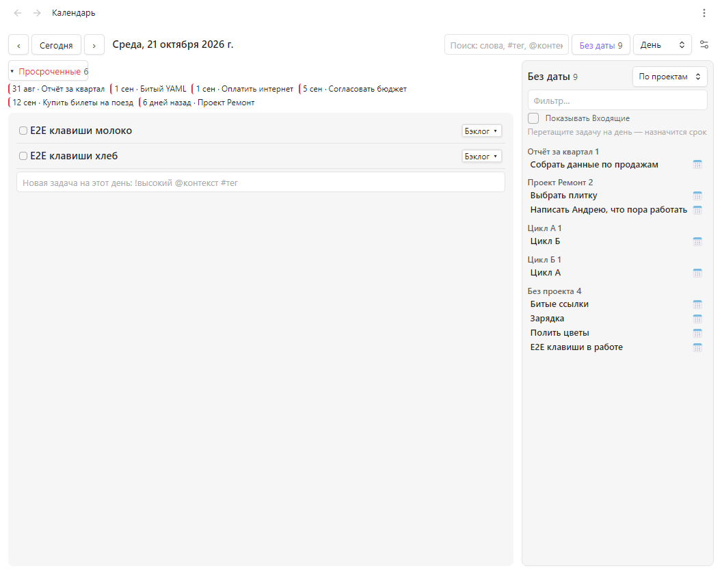Click the calendar icon for Битые ссылки

[x=697, y=304]
